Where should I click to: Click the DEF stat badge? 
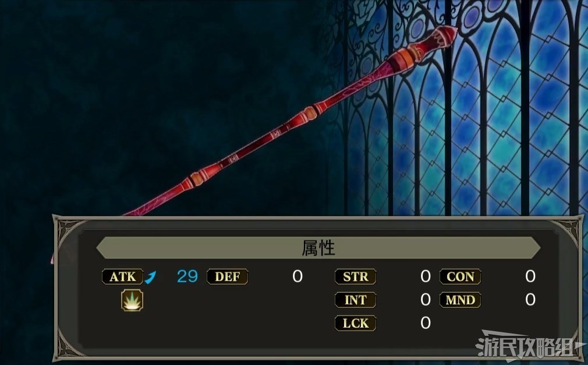tap(227, 277)
